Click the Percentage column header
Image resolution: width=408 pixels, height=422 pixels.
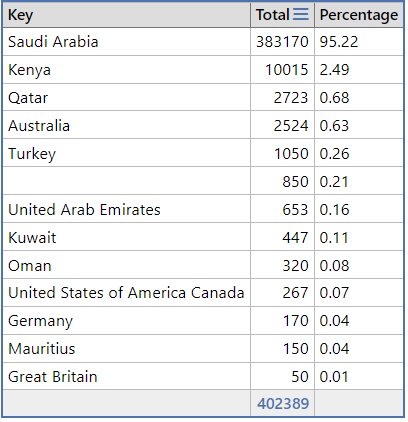coord(359,15)
